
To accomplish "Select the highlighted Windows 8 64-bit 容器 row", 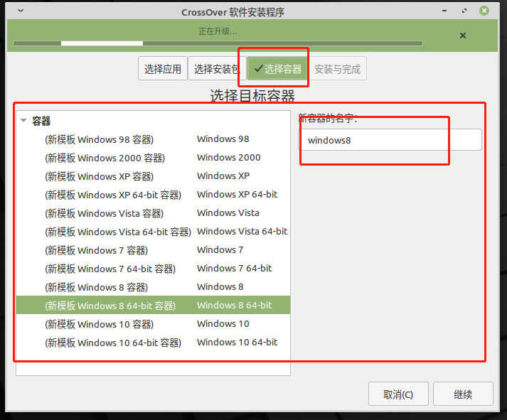I will pos(153,306).
